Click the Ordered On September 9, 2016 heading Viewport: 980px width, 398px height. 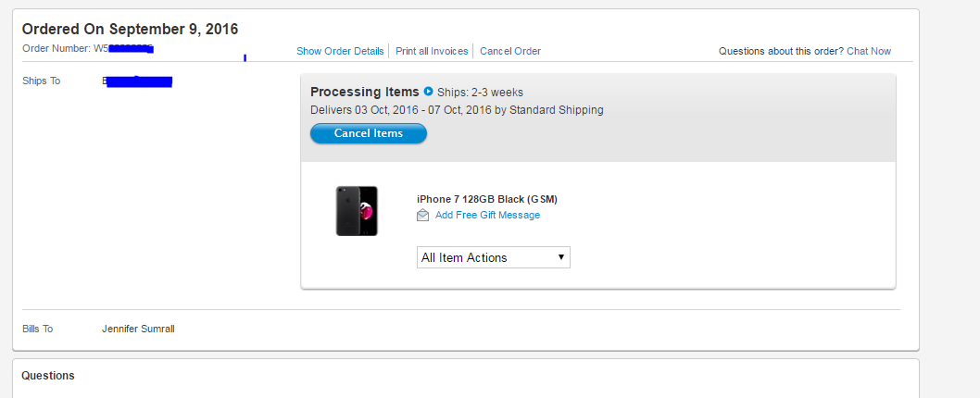click(130, 29)
